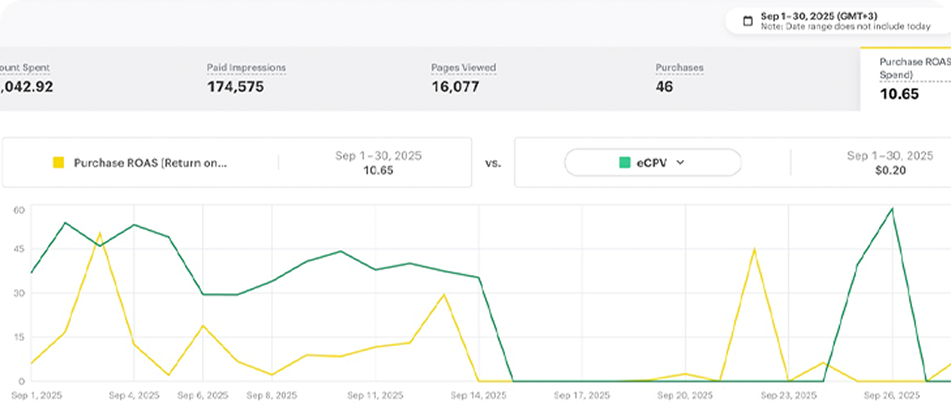Click the calendar icon in date range
This screenshot has width=951, height=417.
pos(748,21)
